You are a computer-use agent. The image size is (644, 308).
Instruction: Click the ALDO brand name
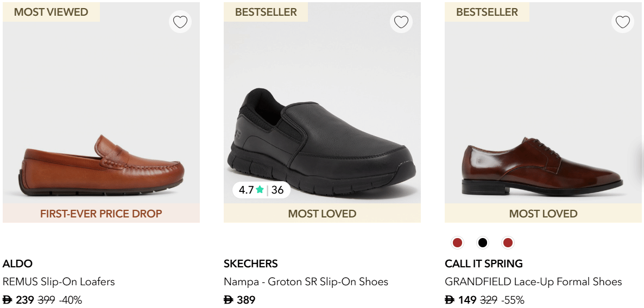tap(17, 264)
